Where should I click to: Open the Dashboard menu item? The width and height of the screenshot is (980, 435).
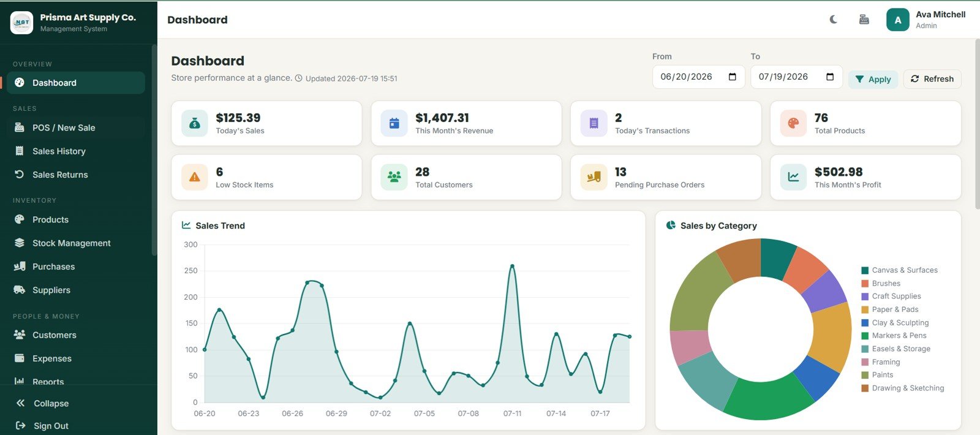point(76,83)
